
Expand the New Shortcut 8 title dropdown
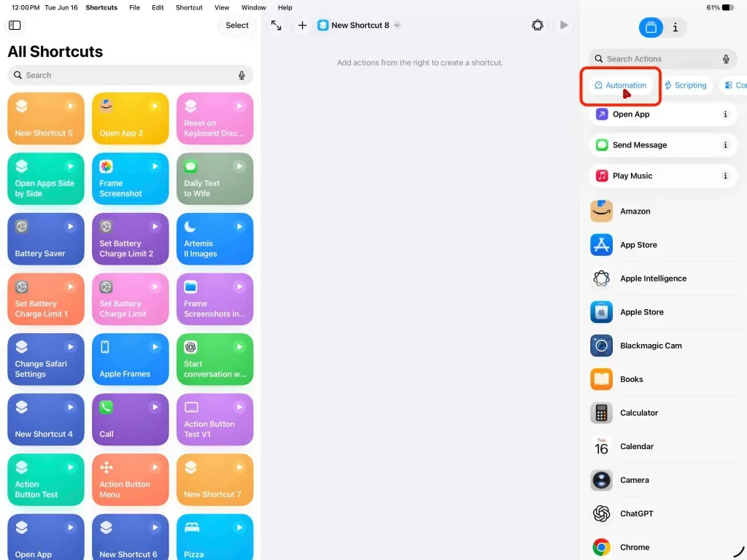click(x=398, y=26)
